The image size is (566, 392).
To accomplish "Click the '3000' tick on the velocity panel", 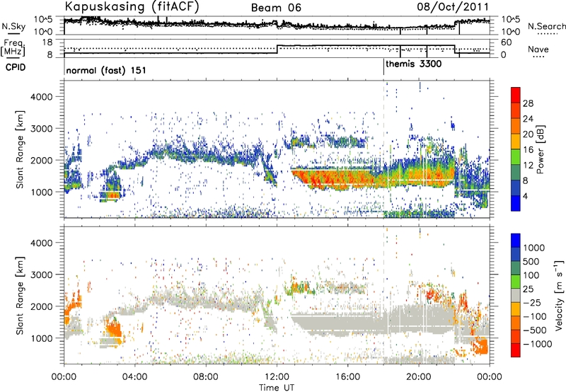I will tap(42, 275).
